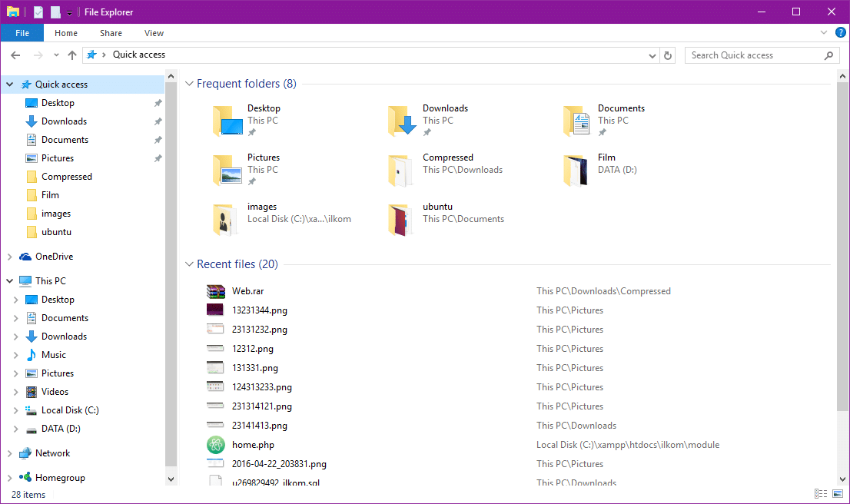Image resolution: width=850 pixels, height=504 pixels.
Task: Open the Recent locations dropdown arrow
Action: tap(56, 55)
